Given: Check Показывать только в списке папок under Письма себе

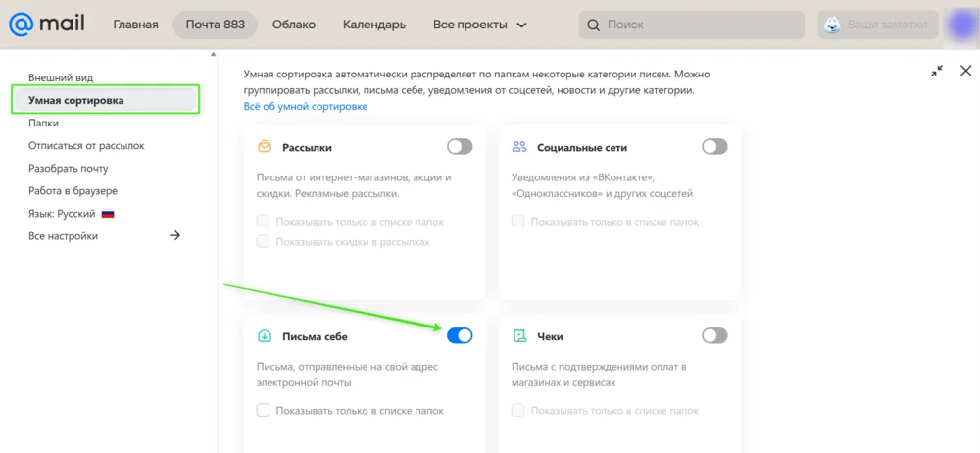Looking at the screenshot, I should [x=263, y=411].
